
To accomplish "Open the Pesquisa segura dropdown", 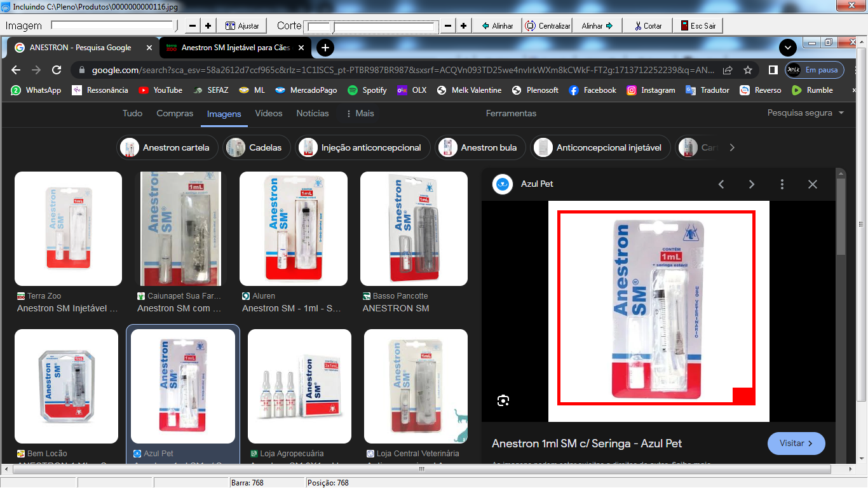I will tap(806, 112).
